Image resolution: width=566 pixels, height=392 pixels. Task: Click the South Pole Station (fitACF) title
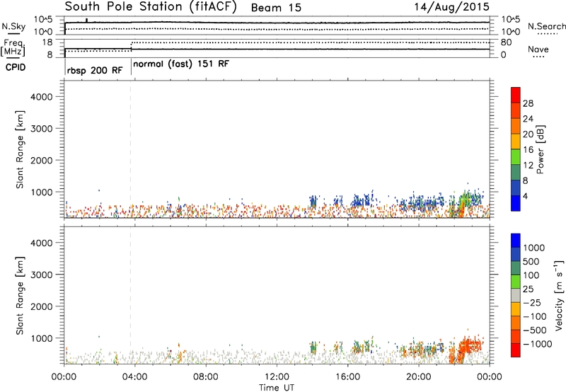151,7
